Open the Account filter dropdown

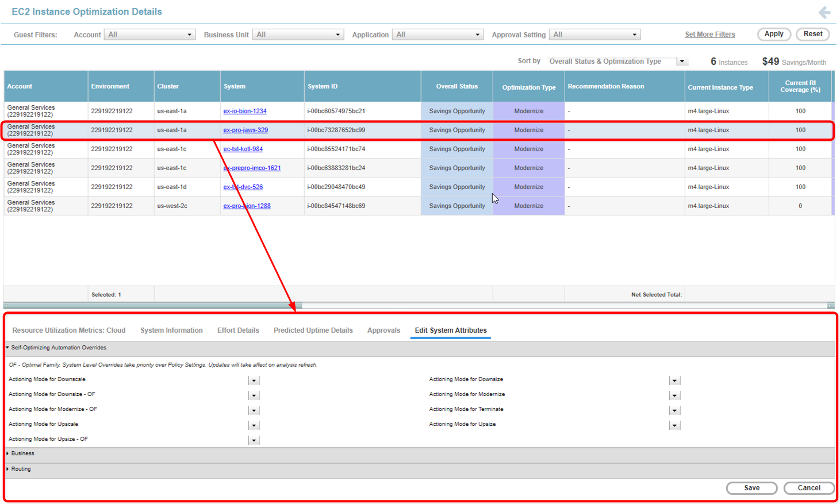click(x=149, y=34)
